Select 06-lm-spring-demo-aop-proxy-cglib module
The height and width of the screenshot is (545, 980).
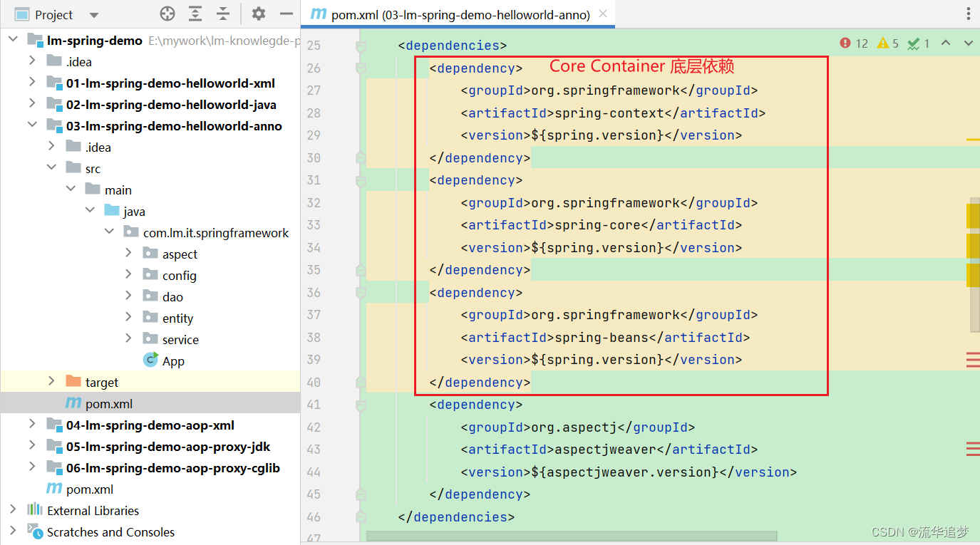pos(173,468)
